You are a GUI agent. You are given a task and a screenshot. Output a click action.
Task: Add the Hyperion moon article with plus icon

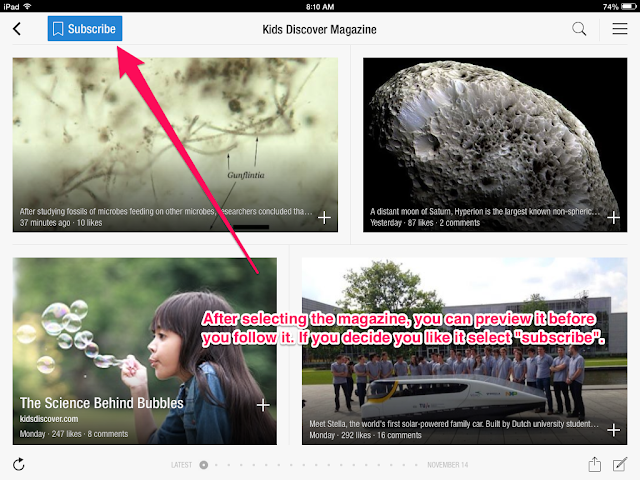coord(613,218)
